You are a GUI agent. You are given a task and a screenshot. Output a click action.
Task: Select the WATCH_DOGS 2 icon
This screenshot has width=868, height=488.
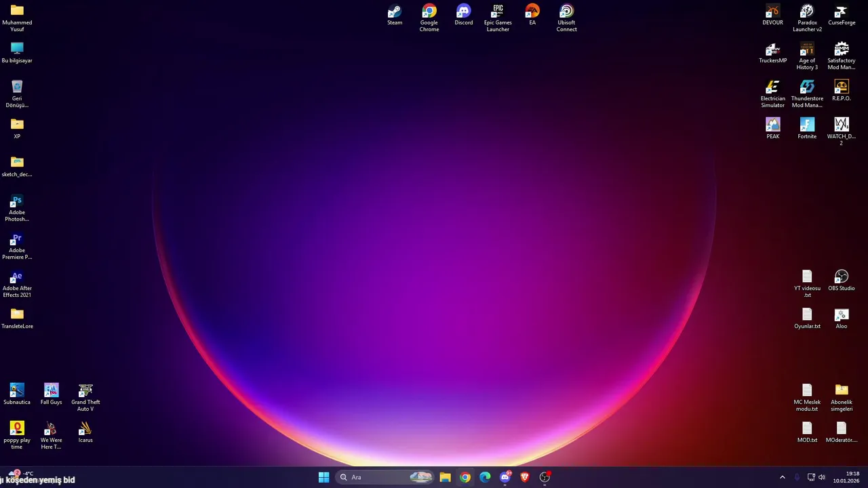(842, 132)
